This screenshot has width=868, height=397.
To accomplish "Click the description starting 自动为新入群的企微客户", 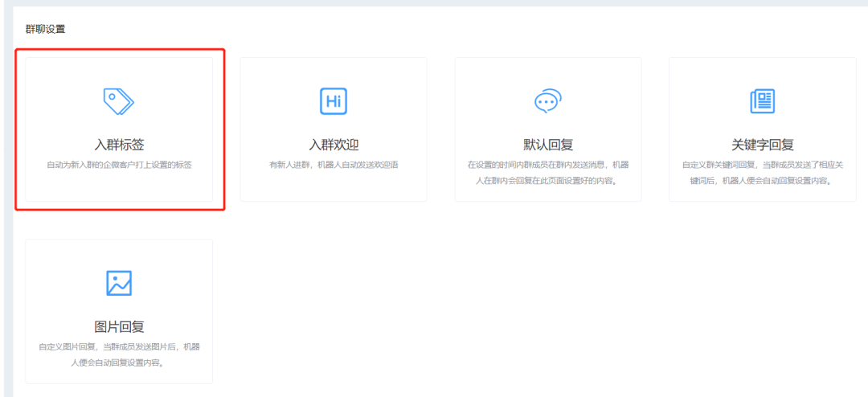I will 119,165.
